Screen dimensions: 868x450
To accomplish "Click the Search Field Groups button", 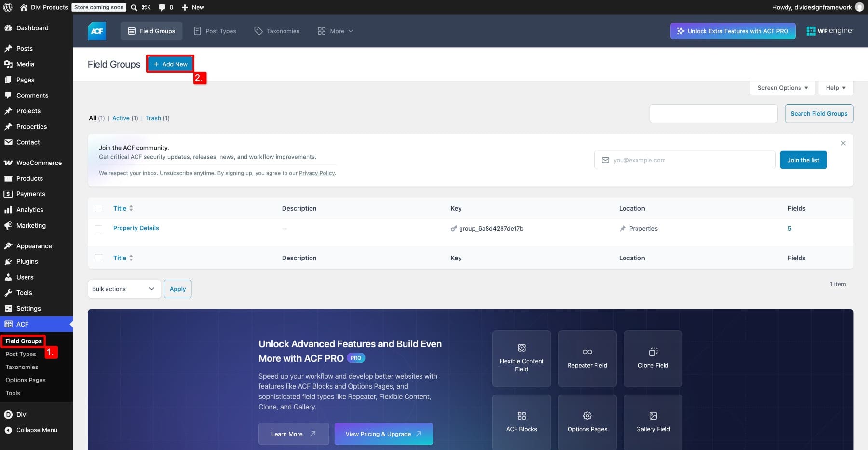I will click(x=819, y=114).
